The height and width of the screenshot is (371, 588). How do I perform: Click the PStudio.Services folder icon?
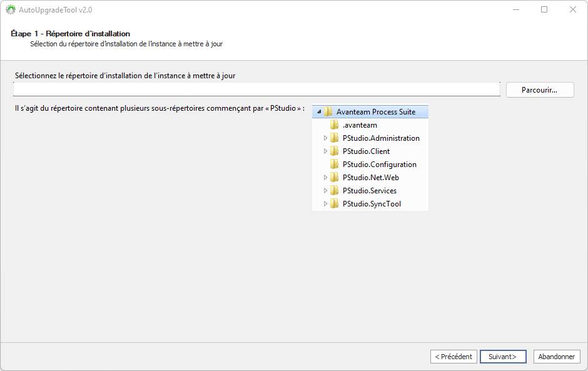(x=334, y=191)
